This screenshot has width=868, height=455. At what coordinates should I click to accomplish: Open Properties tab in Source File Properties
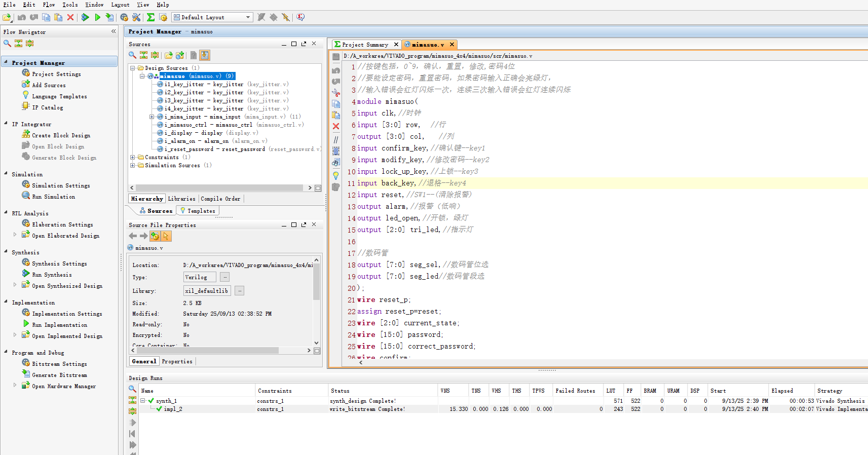[177, 361]
